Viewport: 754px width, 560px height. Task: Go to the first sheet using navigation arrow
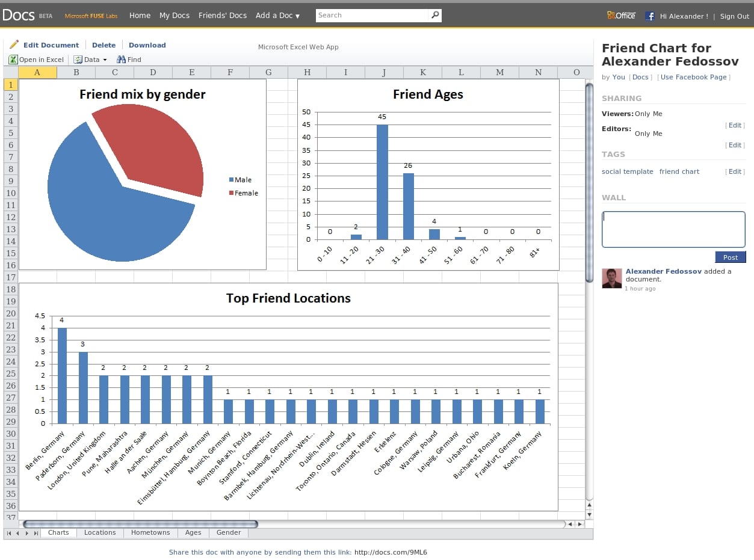pos(9,533)
